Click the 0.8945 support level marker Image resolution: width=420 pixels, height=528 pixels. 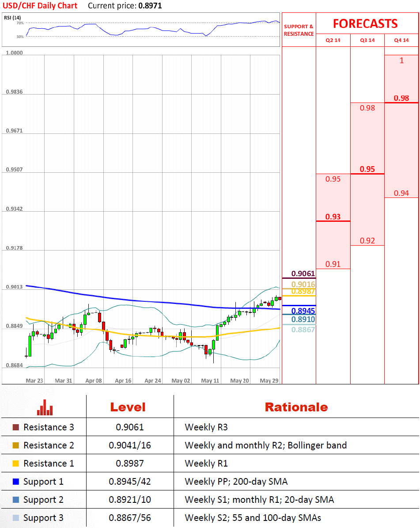tap(303, 311)
